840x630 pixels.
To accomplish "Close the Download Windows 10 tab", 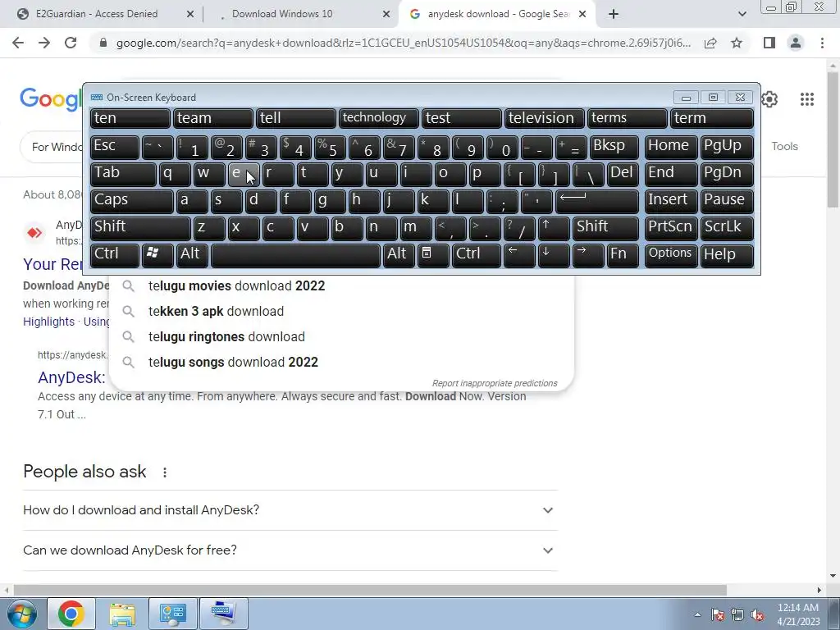I will tap(386, 15).
